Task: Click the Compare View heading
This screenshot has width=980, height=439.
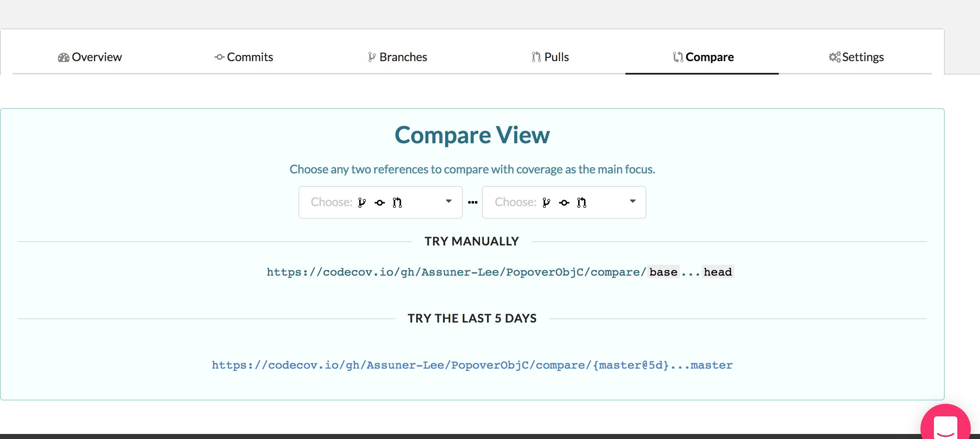Action: (472, 135)
